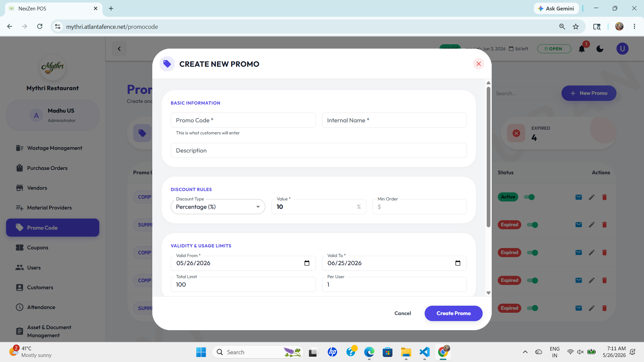
Task: Open Asset & Document Management
Action: 53,331
